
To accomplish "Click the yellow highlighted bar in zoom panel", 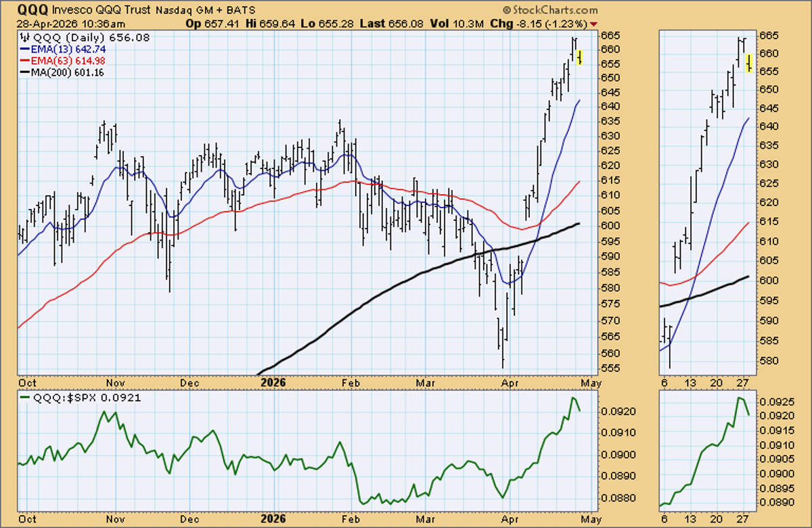I will point(749,63).
